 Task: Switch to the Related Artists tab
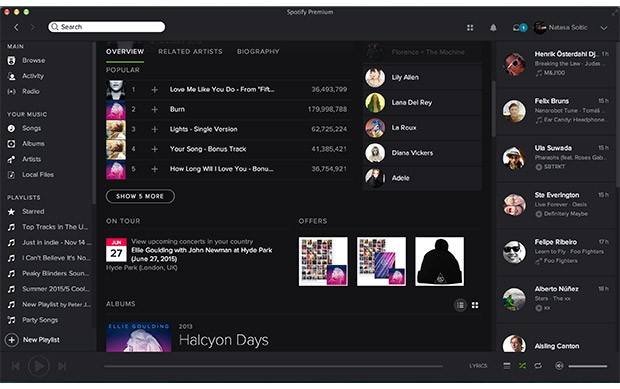point(190,52)
